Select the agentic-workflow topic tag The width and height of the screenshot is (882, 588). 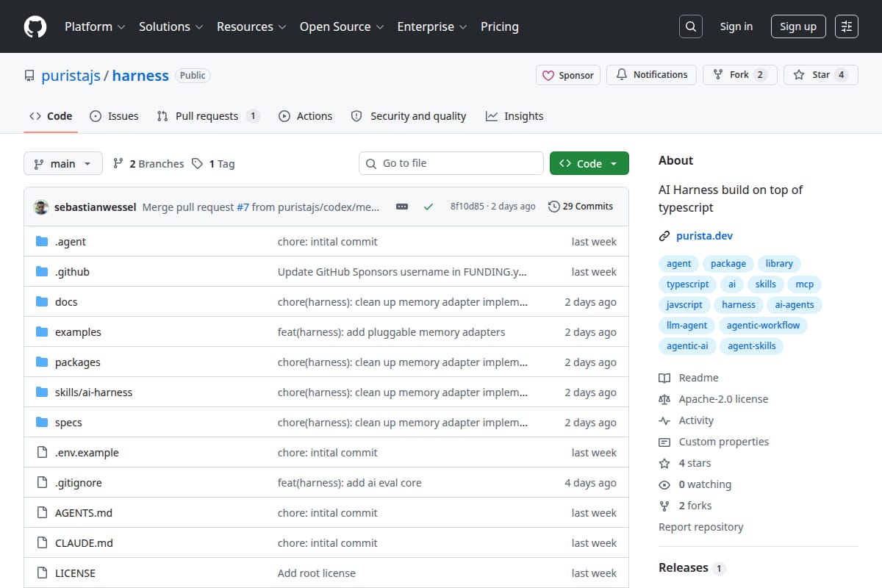(x=763, y=325)
